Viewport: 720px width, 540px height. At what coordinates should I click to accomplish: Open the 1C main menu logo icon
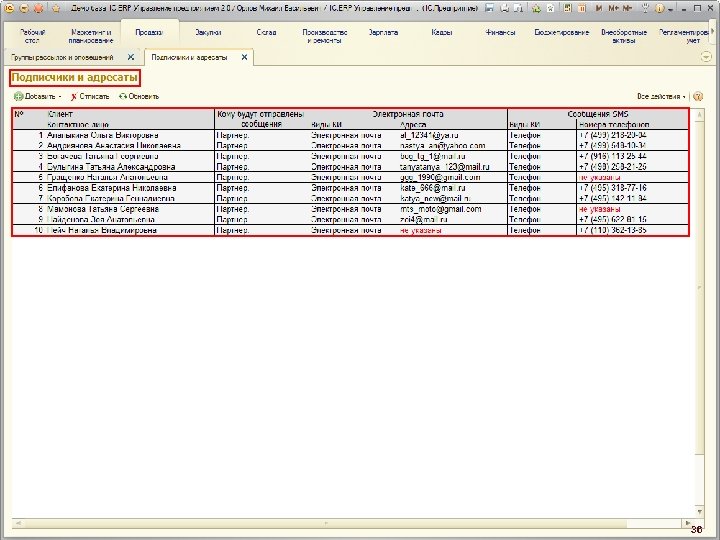[x=9, y=8]
